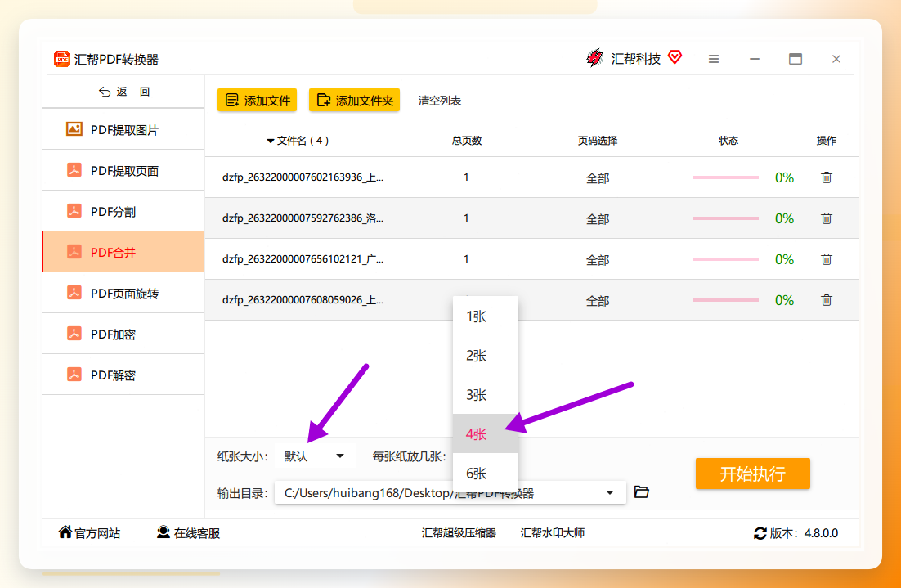Viewport: 901px width, 588px height.
Task: Delete file dzfp_26322000007656102121 with trash icon
Action: (827, 258)
